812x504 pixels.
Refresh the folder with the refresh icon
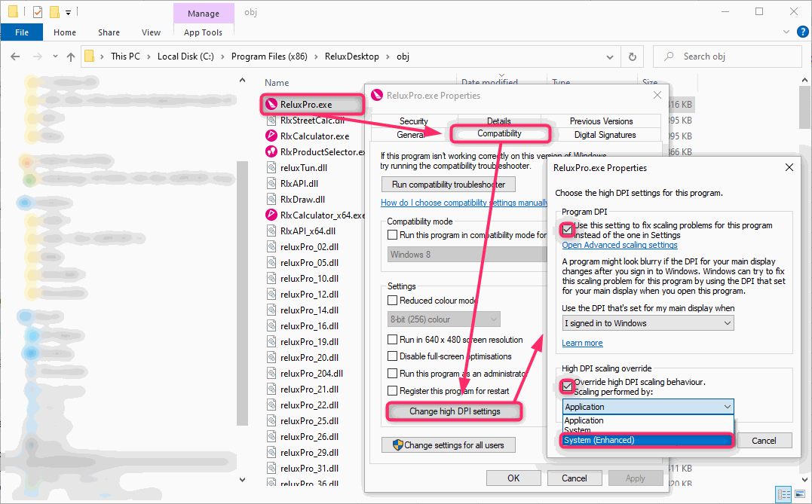point(630,56)
